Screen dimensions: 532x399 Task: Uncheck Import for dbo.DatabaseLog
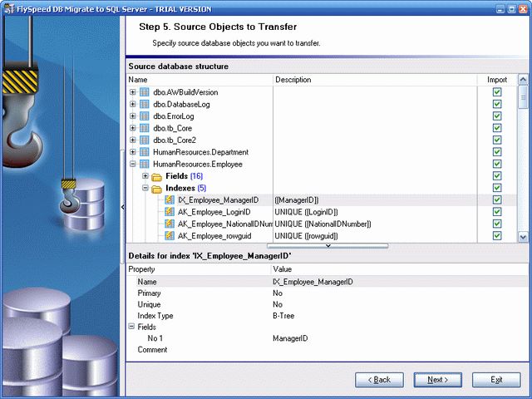point(497,104)
